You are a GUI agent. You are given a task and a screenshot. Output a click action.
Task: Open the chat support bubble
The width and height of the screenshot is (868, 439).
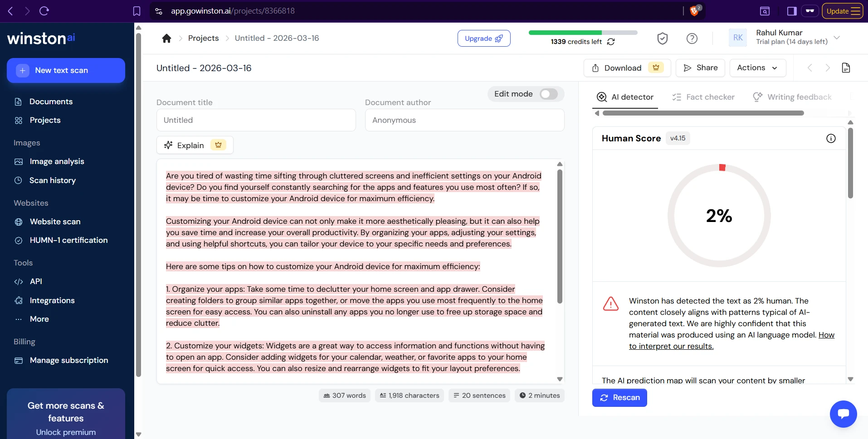click(x=843, y=414)
